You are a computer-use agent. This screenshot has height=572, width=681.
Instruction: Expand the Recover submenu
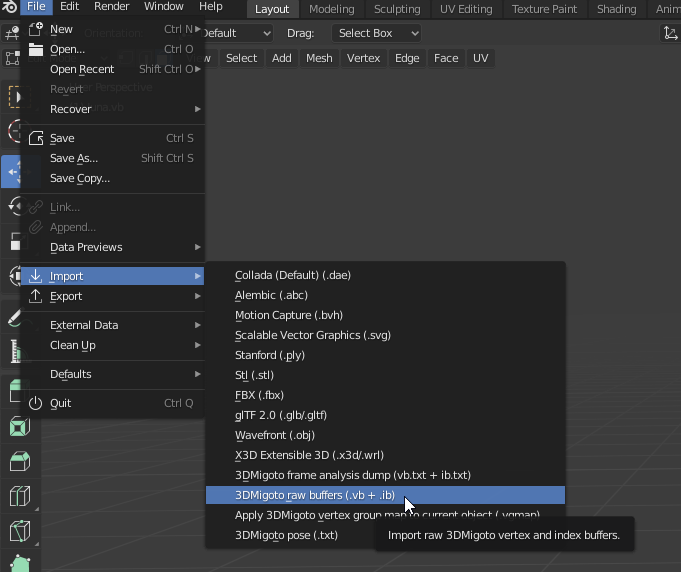[x=112, y=109]
